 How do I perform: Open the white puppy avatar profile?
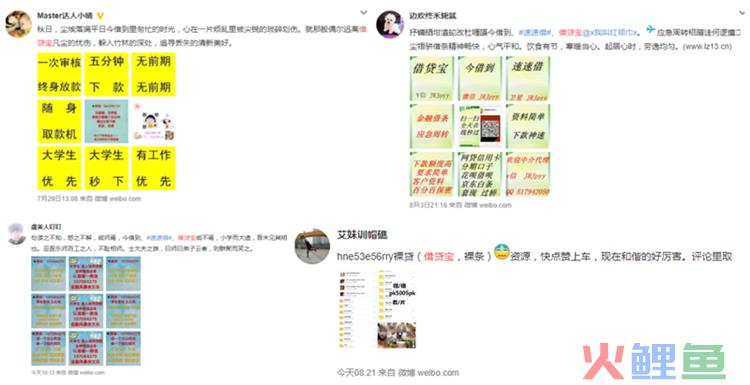[x=390, y=25]
